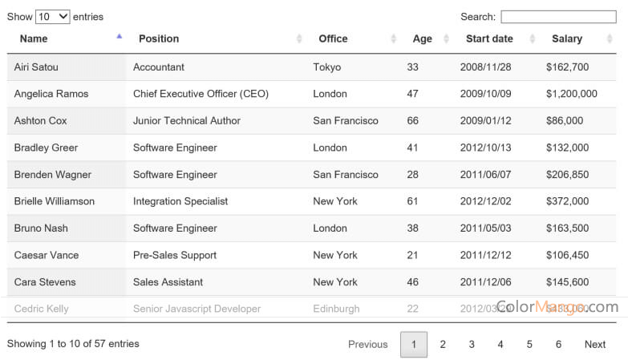Go to last page 6
Image resolution: width=628 pixels, height=364 pixels.
coord(558,344)
